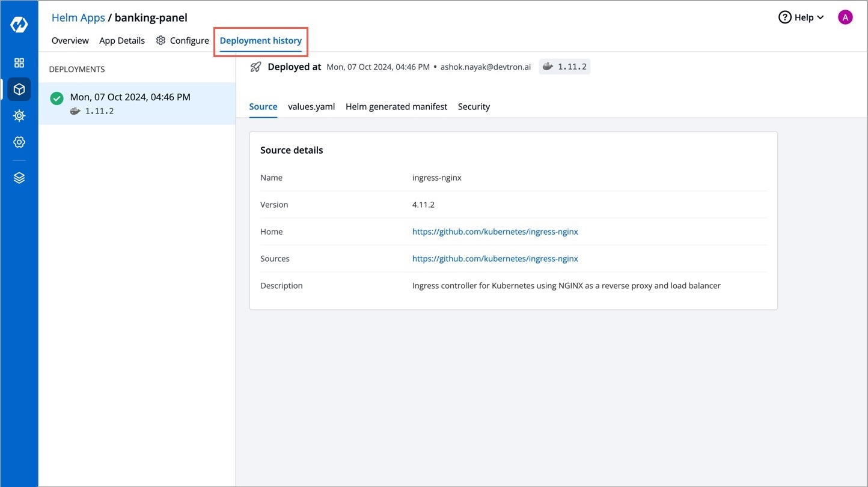The image size is (868, 487).
Task: Open the user avatar 'A' profile
Action: (x=845, y=17)
